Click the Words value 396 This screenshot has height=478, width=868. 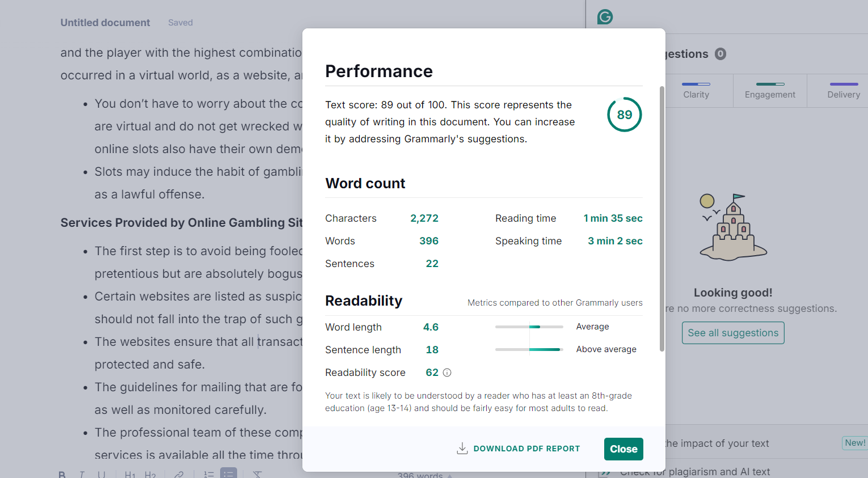point(429,241)
